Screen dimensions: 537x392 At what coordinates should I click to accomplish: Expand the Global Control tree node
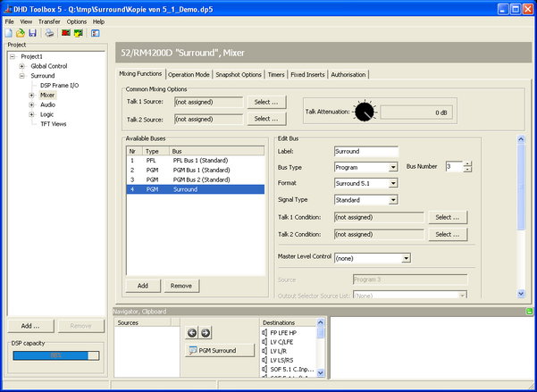(21, 66)
